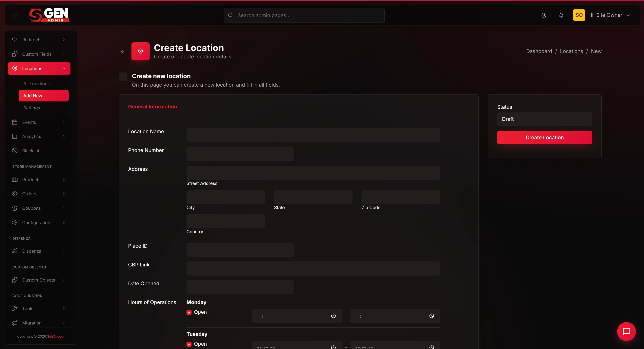This screenshot has height=349, width=644.
Task: Open clock picker for Monday opening time
Action: (333, 316)
